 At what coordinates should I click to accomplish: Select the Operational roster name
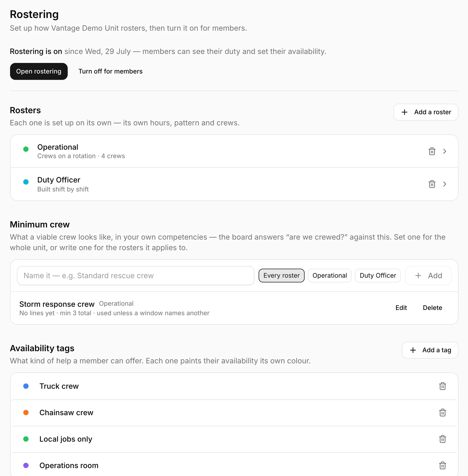58,147
